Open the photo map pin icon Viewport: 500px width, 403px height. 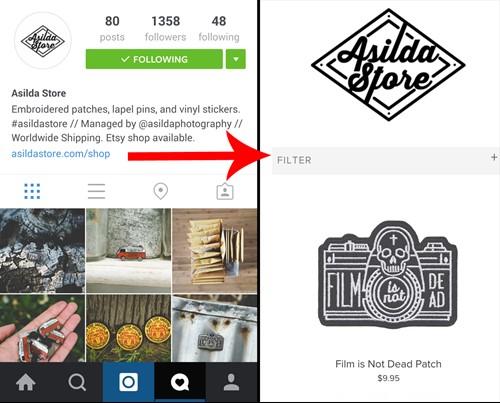click(x=161, y=191)
